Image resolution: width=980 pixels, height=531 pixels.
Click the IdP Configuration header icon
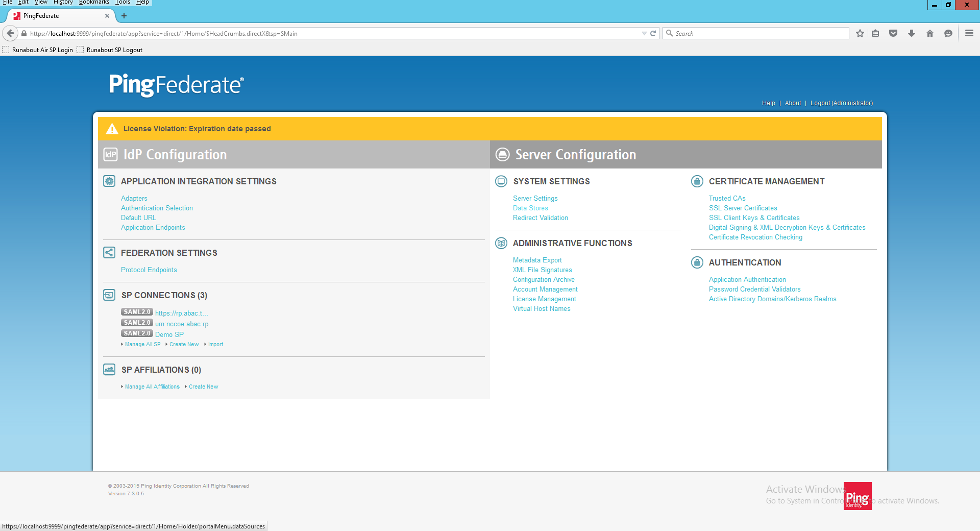click(x=110, y=155)
